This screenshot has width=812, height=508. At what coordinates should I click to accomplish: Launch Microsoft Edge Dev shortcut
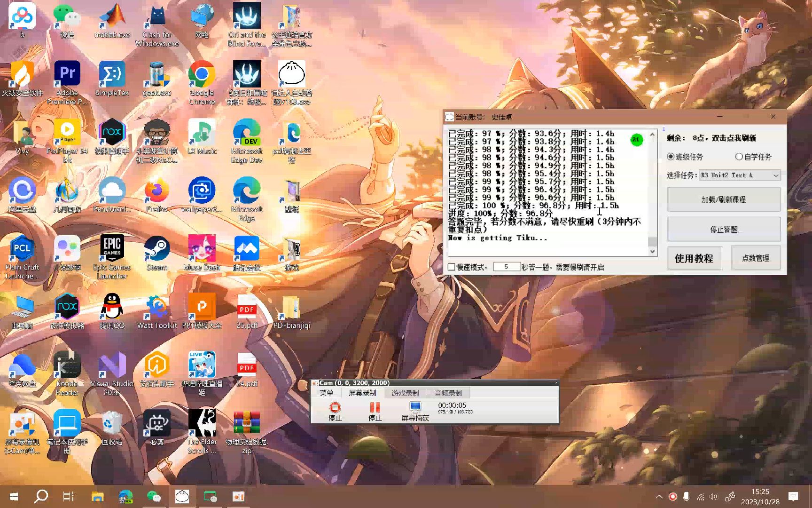click(247, 141)
